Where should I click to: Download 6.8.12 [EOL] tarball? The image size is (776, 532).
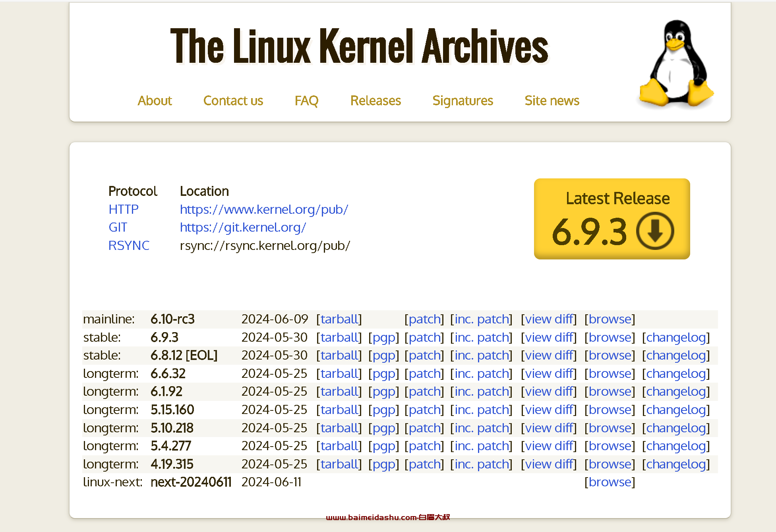coord(339,355)
